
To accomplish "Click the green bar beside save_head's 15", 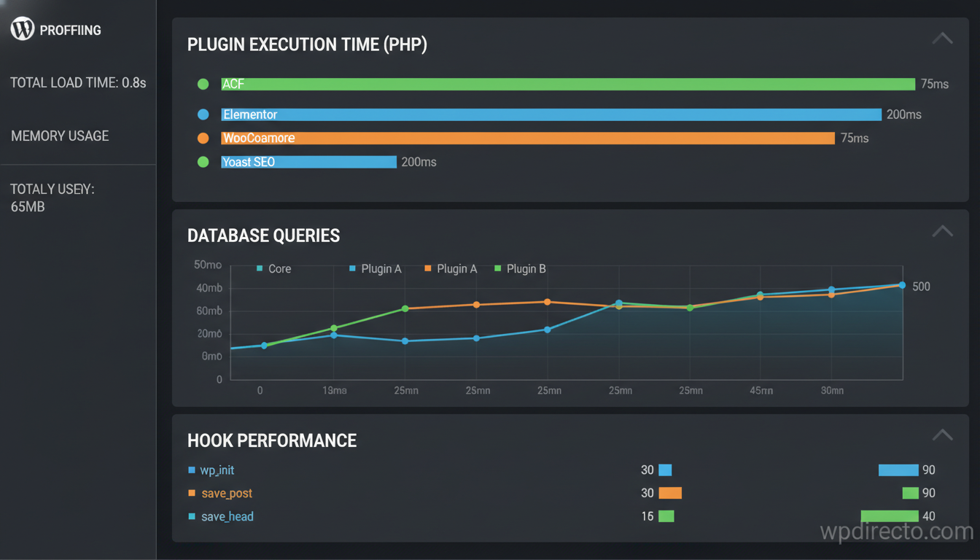I will click(x=666, y=516).
